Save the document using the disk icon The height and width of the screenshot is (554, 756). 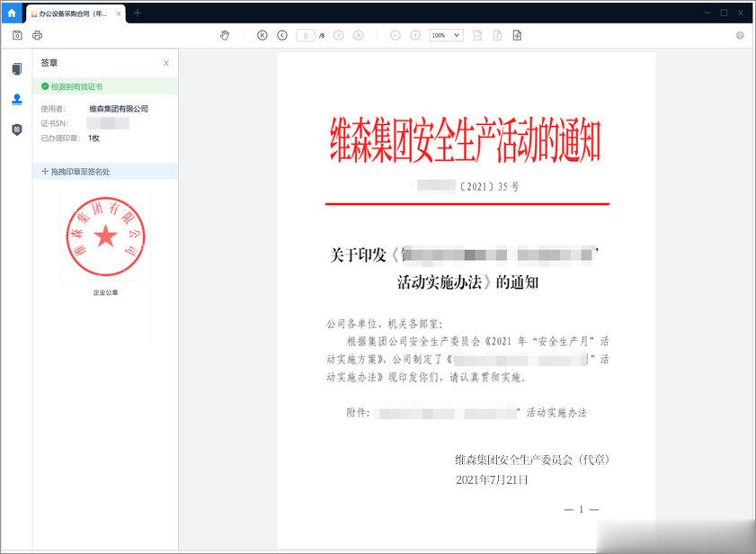pyautogui.click(x=17, y=35)
